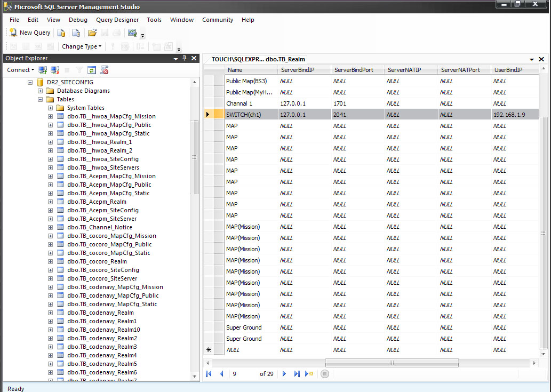
Task: Expand the Database Diagrams folder
Action: tap(41, 91)
